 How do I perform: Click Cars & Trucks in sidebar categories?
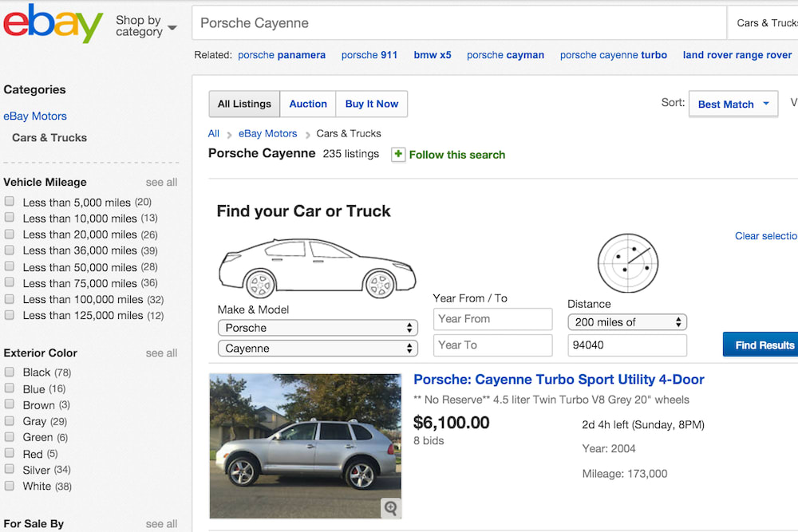(x=49, y=138)
